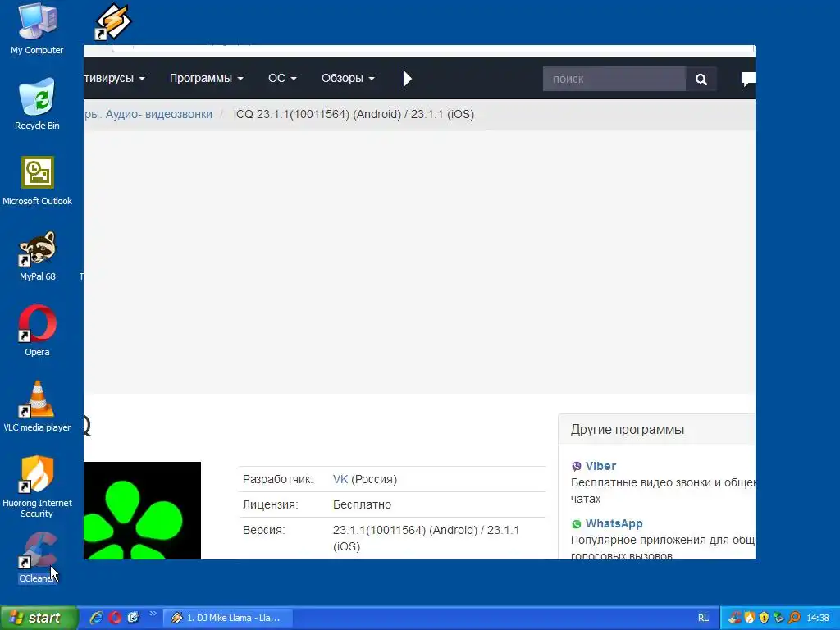Screen dimensions: 840x630
Task: Click the WhatsApp icon in sidebar
Action: click(577, 524)
